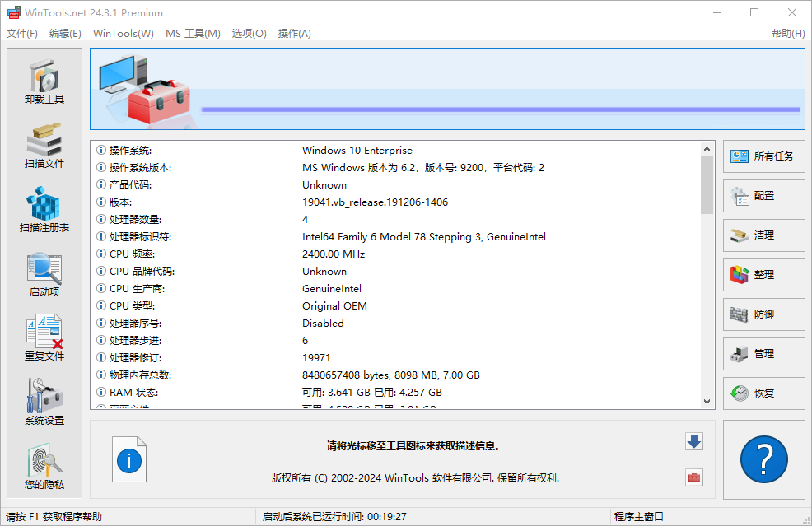
Task: Click the small red toolbox icon
Action: pyautogui.click(x=694, y=477)
